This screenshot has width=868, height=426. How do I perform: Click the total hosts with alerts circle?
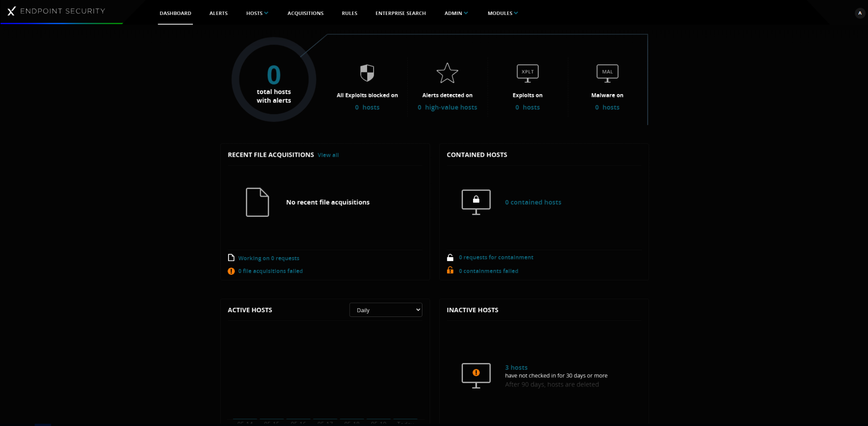pos(274,80)
